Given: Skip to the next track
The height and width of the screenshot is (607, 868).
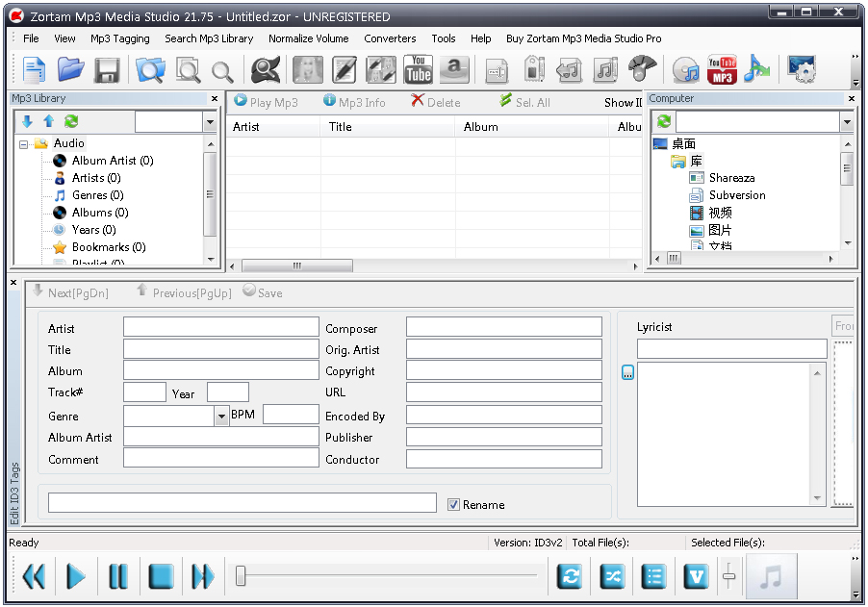Looking at the screenshot, I should pos(203,576).
